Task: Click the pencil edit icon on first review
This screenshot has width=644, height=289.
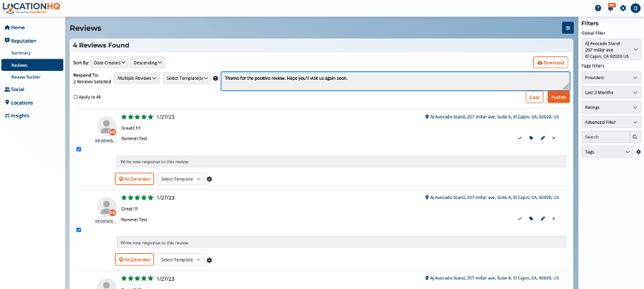Action: [x=543, y=138]
